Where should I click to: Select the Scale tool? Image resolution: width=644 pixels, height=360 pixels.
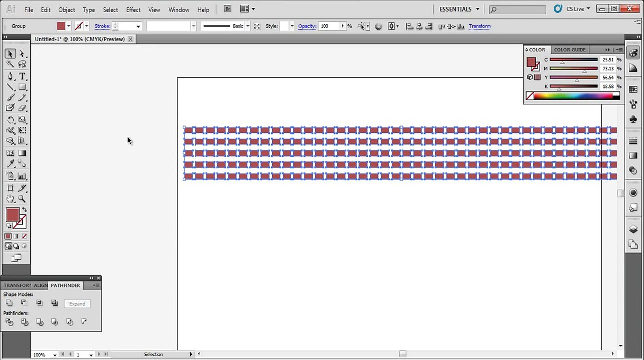[22, 120]
